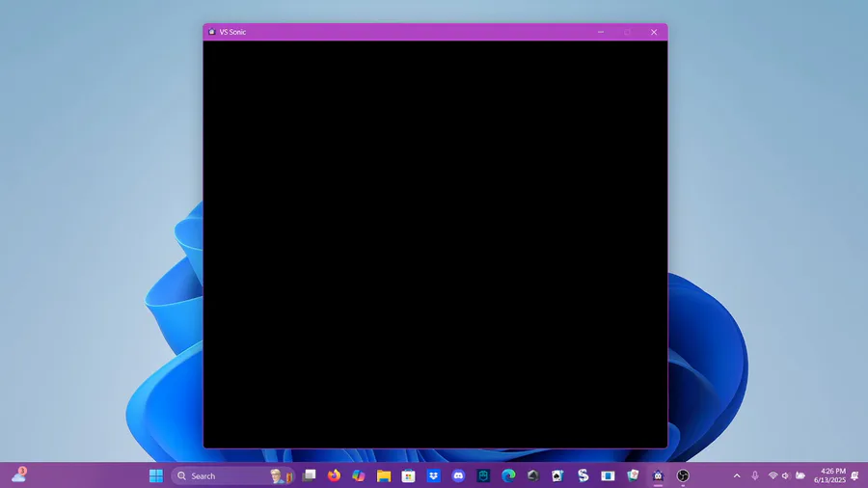Open Task View from the taskbar
Image resolution: width=868 pixels, height=488 pixels.
tap(309, 475)
